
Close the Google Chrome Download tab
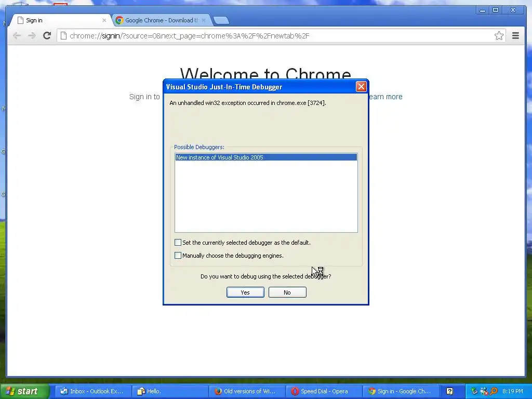pyautogui.click(x=204, y=20)
